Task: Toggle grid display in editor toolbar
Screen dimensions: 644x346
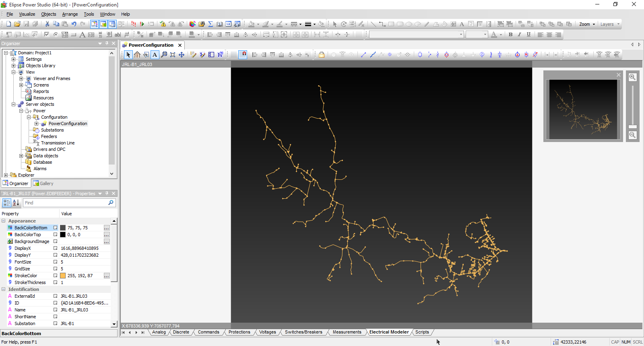Action: point(234,55)
